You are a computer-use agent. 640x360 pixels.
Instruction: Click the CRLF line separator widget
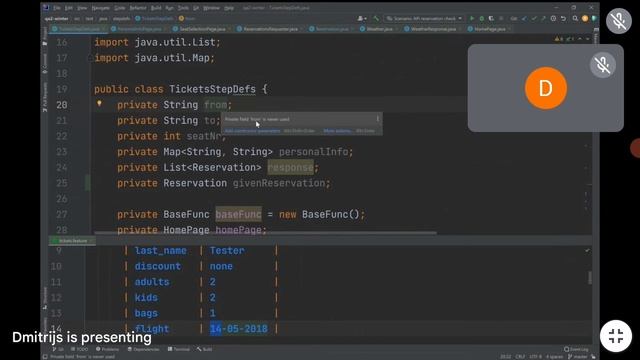click(x=520, y=357)
